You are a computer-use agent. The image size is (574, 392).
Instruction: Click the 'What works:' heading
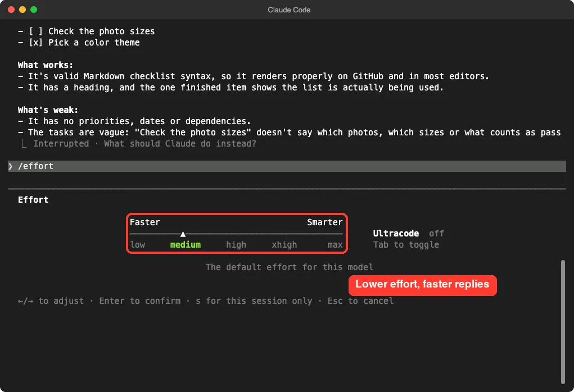click(x=46, y=65)
